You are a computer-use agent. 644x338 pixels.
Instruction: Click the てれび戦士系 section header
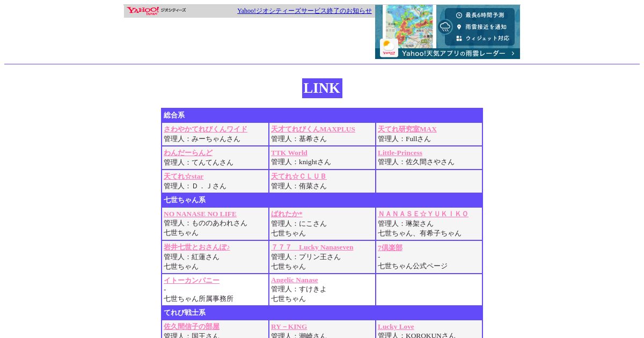coord(322,313)
